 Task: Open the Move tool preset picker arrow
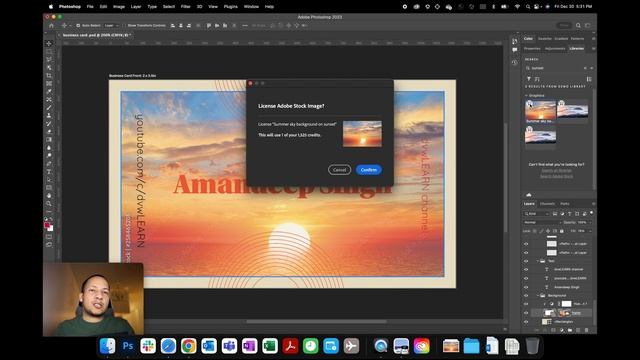70,25
